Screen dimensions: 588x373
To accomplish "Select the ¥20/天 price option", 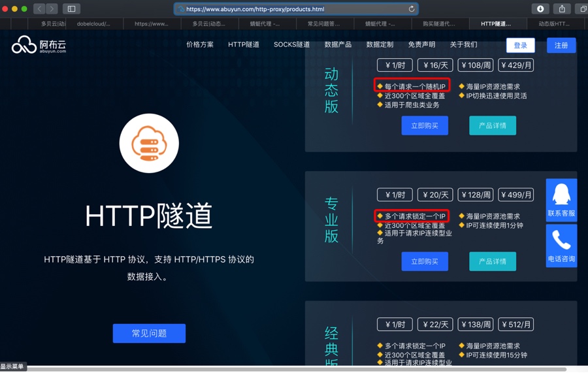I will 435,195.
